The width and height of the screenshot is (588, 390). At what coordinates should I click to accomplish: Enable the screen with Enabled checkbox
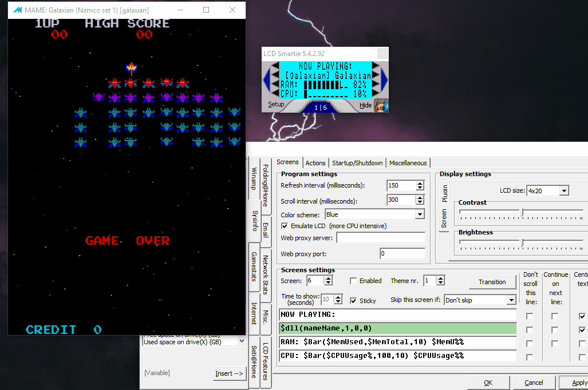(x=353, y=281)
